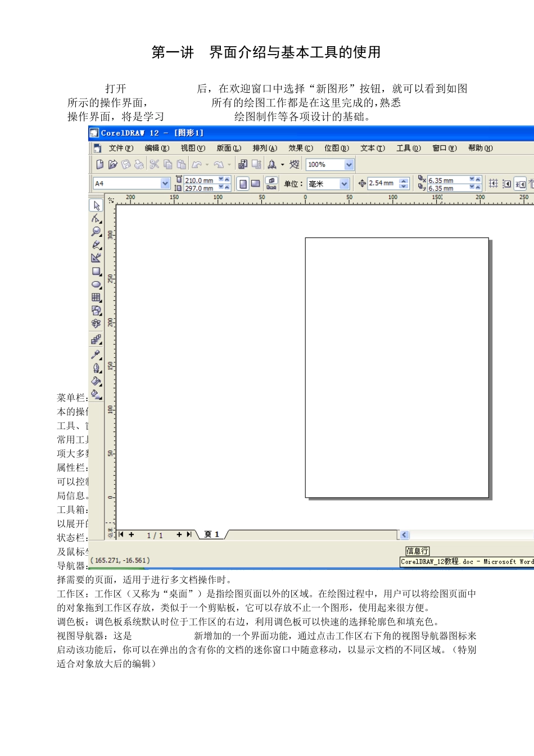Select the Interactive Fill tool

(96, 394)
